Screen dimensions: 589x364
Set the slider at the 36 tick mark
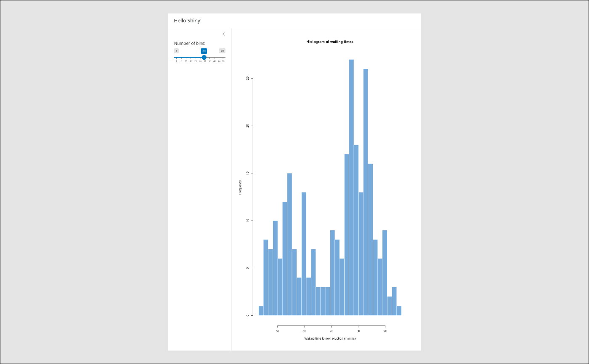[x=210, y=58]
